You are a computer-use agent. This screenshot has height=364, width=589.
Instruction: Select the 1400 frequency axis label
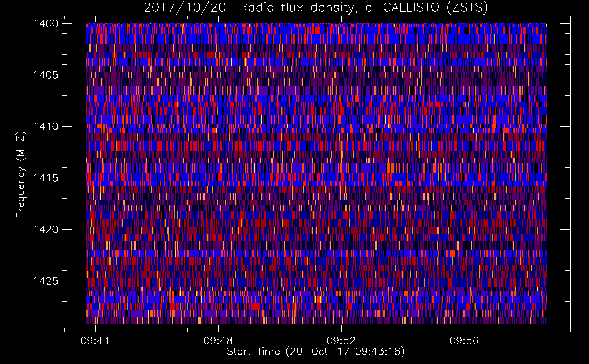coord(46,24)
